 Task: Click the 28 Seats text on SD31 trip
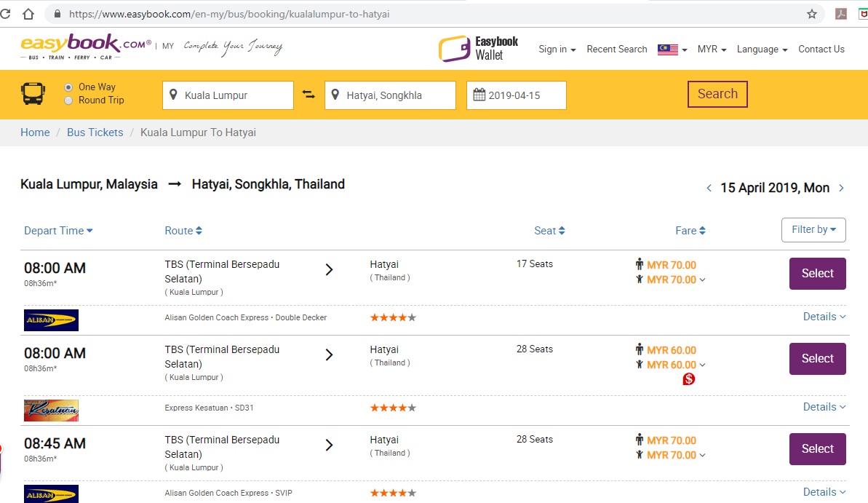pyautogui.click(x=535, y=349)
